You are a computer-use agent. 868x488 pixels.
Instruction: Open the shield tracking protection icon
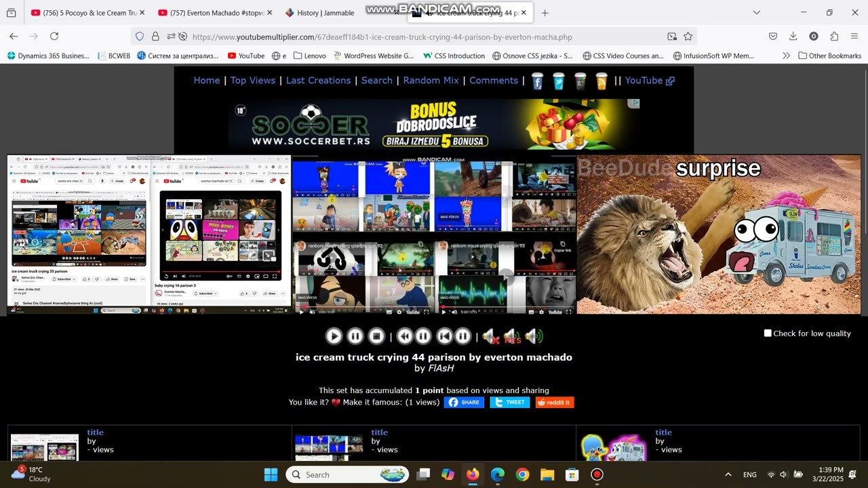point(140,37)
